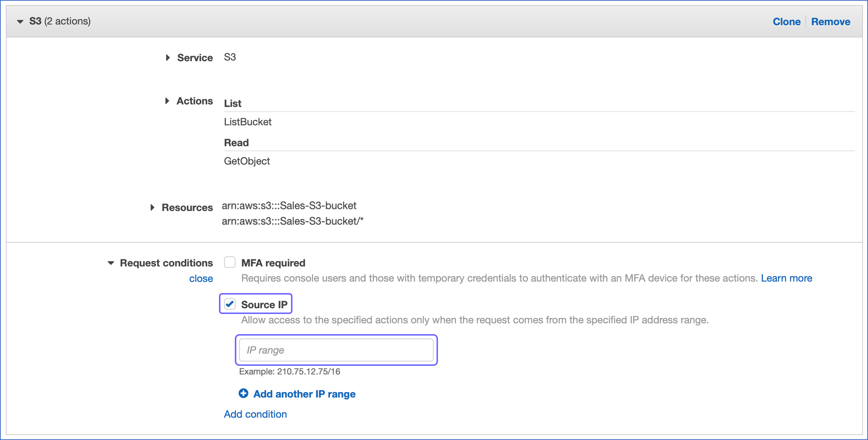Remove the S3 permission block
The image size is (868, 440).
(x=830, y=22)
